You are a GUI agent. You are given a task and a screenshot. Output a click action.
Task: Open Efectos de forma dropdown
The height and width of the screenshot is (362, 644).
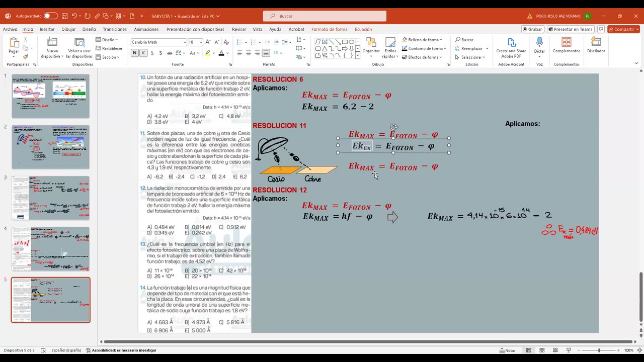[422, 57]
